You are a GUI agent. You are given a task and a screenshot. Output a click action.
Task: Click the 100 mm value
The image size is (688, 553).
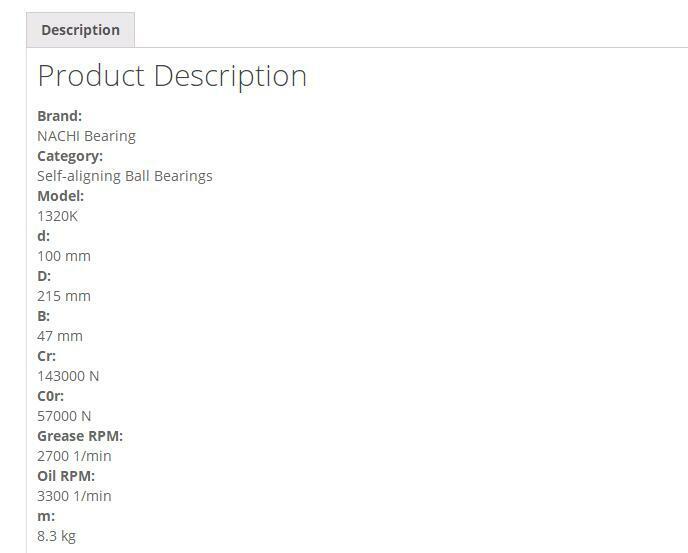(x=64, y=256)
